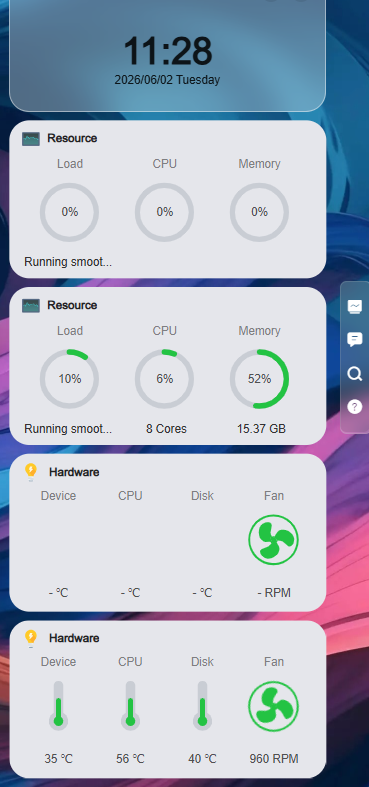
Task: Click the Device thermometer showing 35 °C
Action: (x=58, y=705)
